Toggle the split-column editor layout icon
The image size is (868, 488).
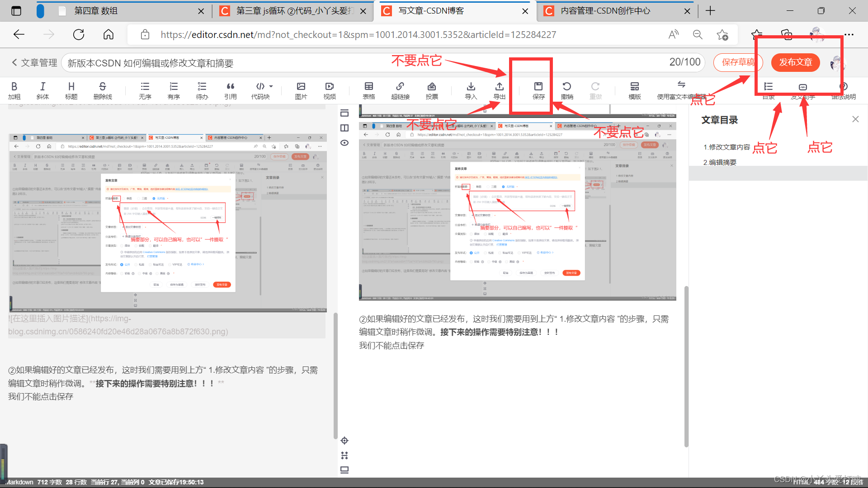point(344,128)
